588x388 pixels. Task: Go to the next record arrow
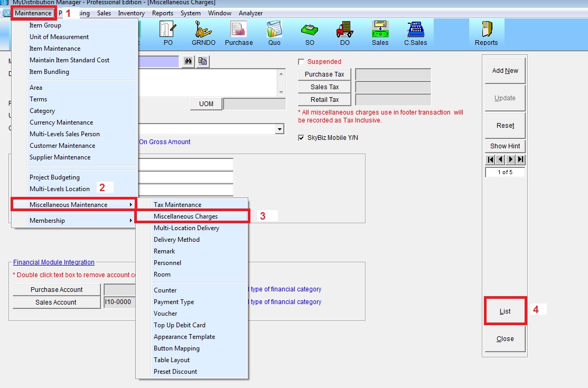click(511, 159)
